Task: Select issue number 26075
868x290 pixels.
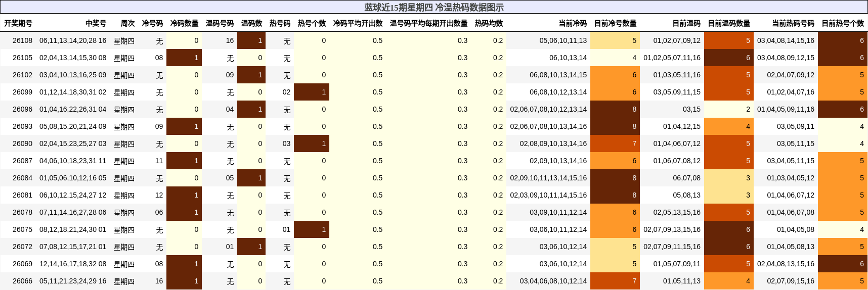Action: pyautogui.click(x=22, y=229)
